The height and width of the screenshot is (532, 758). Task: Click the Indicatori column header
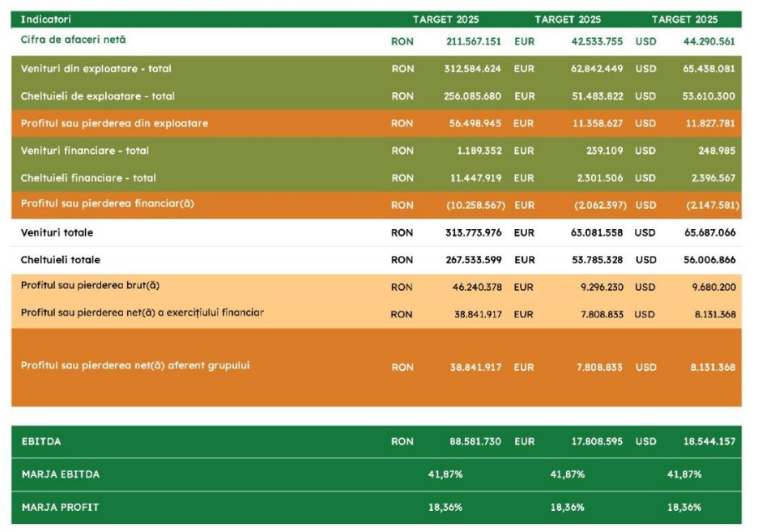point(45,19)
